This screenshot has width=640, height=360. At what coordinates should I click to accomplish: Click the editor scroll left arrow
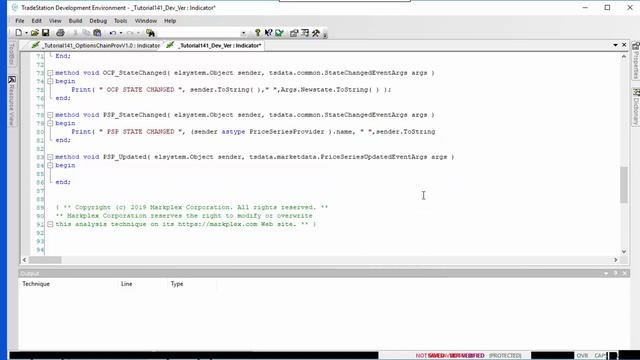(24, 260)
